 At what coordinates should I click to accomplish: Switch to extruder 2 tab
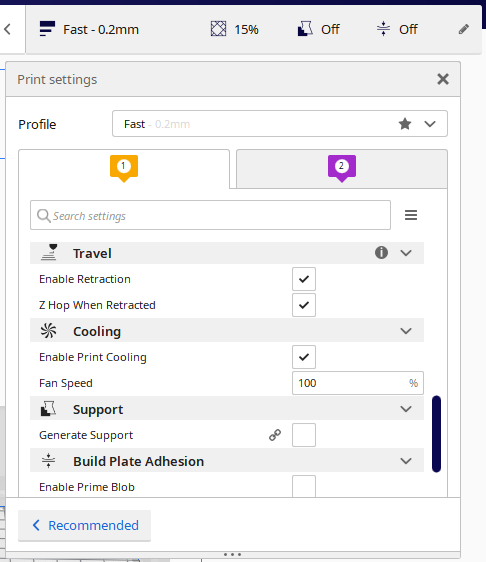point(342,169)
